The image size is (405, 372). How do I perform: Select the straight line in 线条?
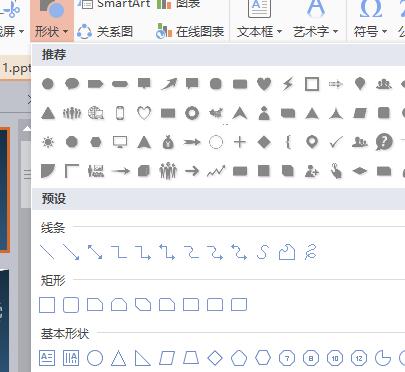(x=47, y=252)
